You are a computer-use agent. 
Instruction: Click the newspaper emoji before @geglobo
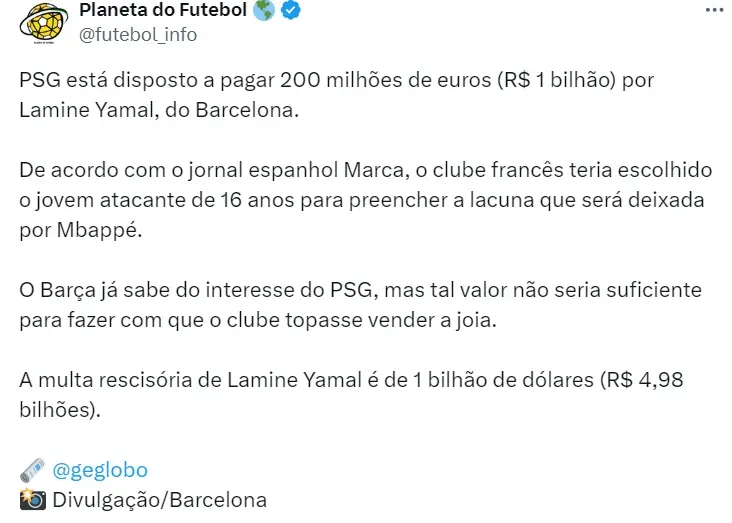pyautogui.click(x=30, y=469)
